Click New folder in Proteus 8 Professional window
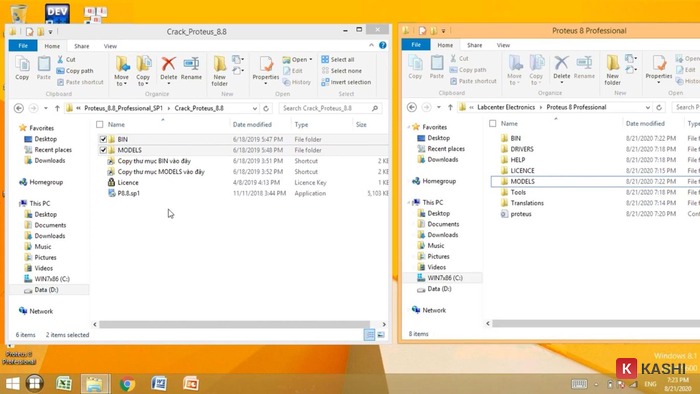 pos(612,70)
